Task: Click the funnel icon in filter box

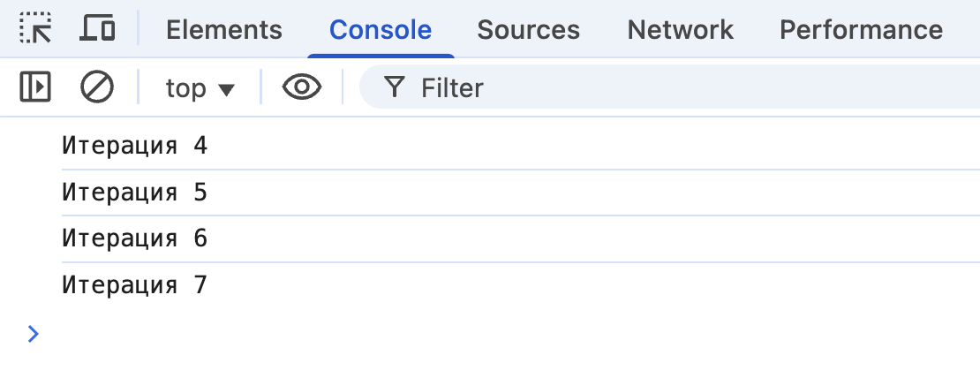Action: [x=395, y=87]
